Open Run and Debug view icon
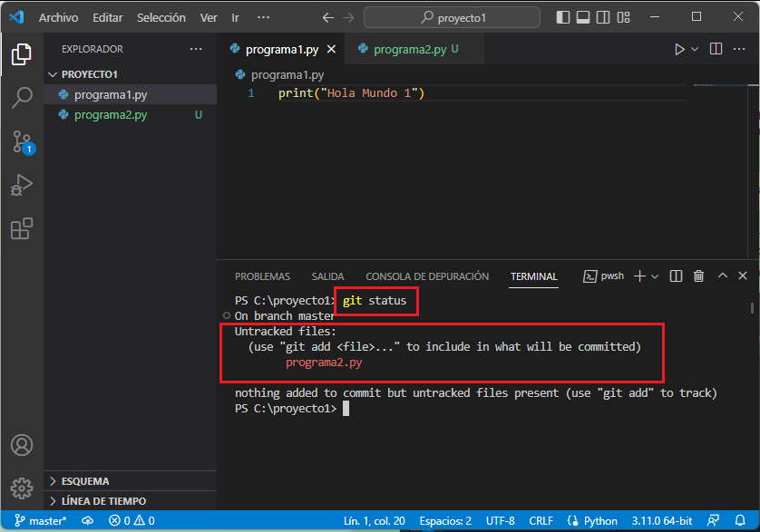The width and height of the screenshot is (760, 532). (x=22, y=185)
